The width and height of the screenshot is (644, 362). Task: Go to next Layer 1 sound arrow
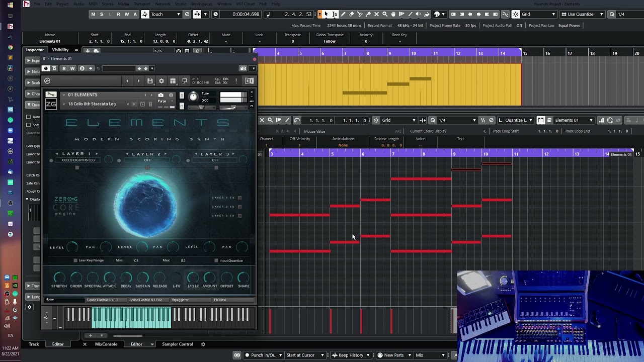[x=97, y=153]
